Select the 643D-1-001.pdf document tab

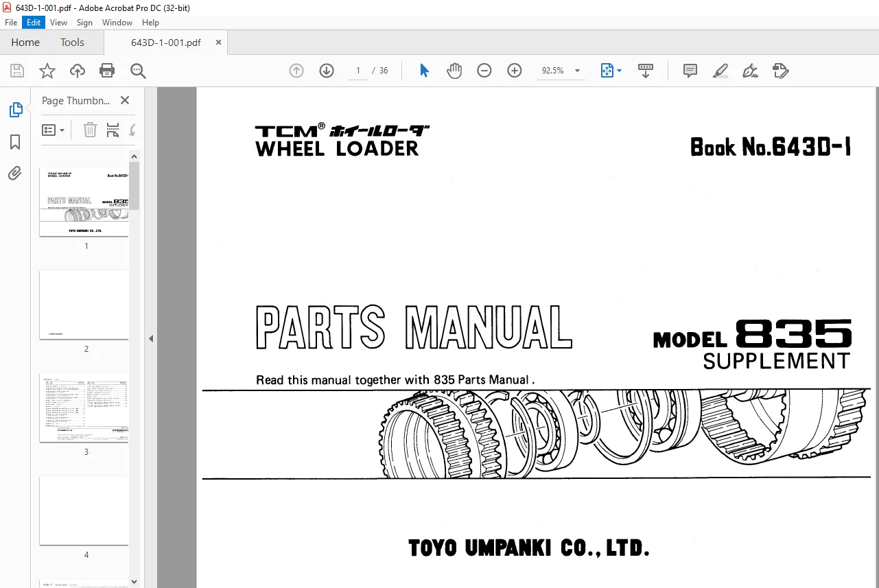(x=166, y=42)
